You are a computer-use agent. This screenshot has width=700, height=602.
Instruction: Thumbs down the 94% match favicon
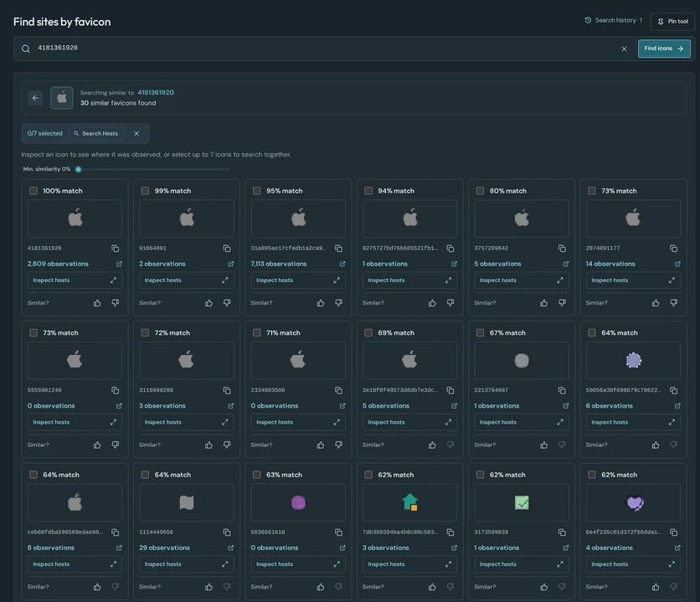(450, 303)
